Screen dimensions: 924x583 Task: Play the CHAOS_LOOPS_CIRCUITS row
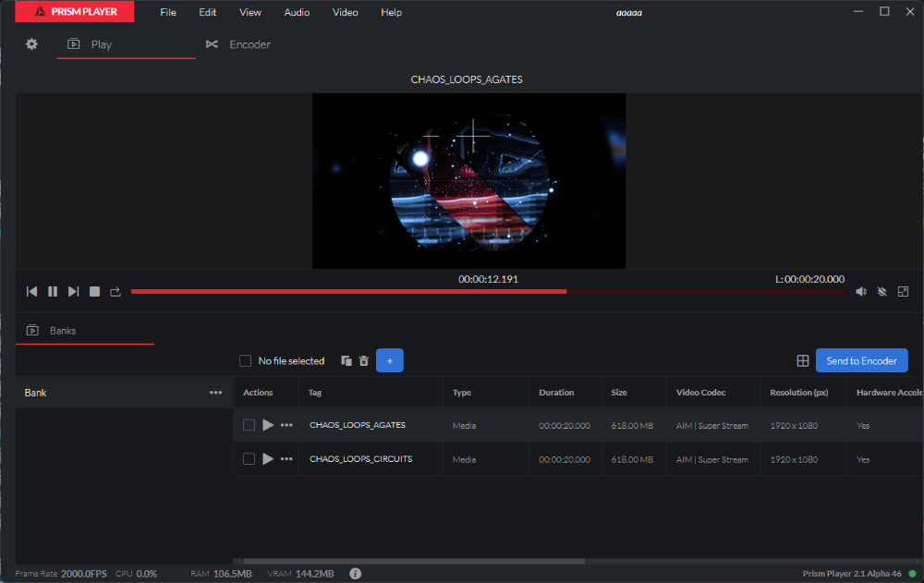pyautogui.click(x=268, y=458)
